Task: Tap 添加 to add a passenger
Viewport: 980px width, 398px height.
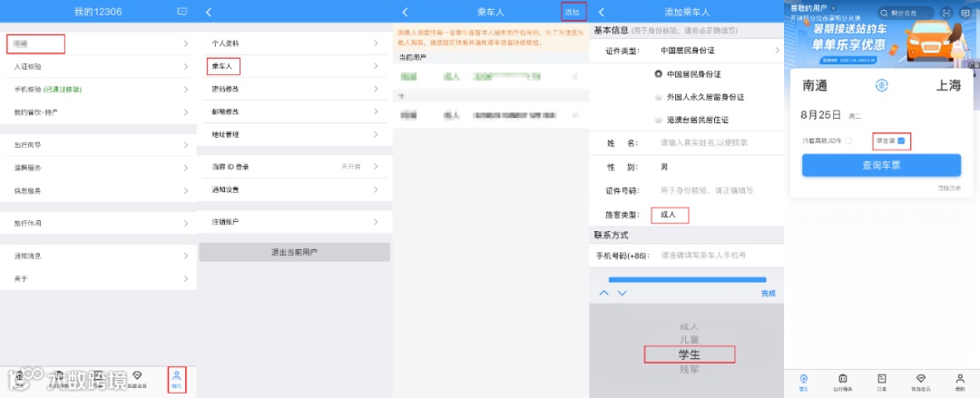Action: tap(573, 12)
